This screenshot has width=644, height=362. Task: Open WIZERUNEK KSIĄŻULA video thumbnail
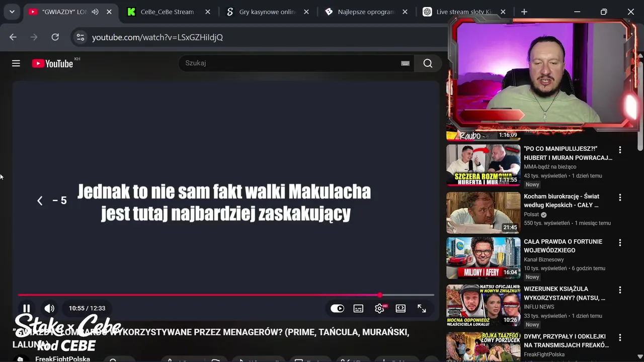click(x=484, y=305)
